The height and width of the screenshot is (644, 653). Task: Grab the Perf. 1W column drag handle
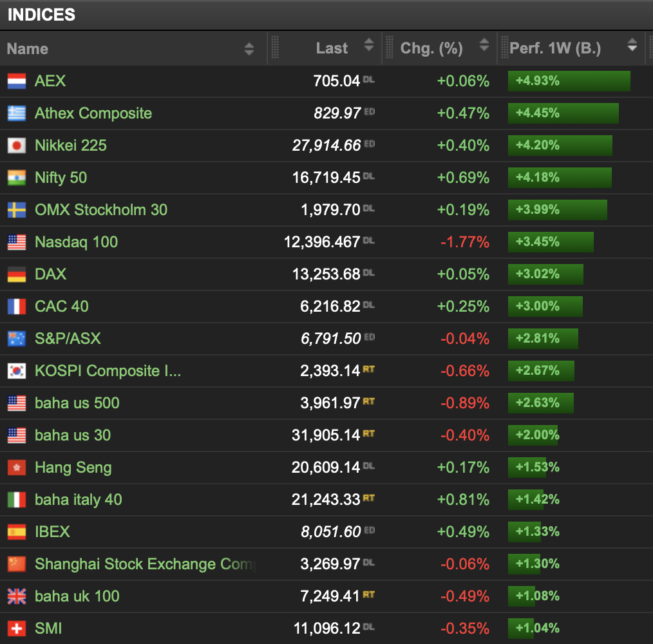505,47
